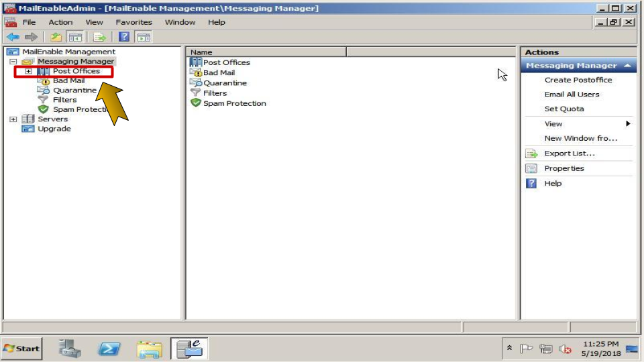
Task: Select Bad Mail label in the tree
Action: click(68, 81)
